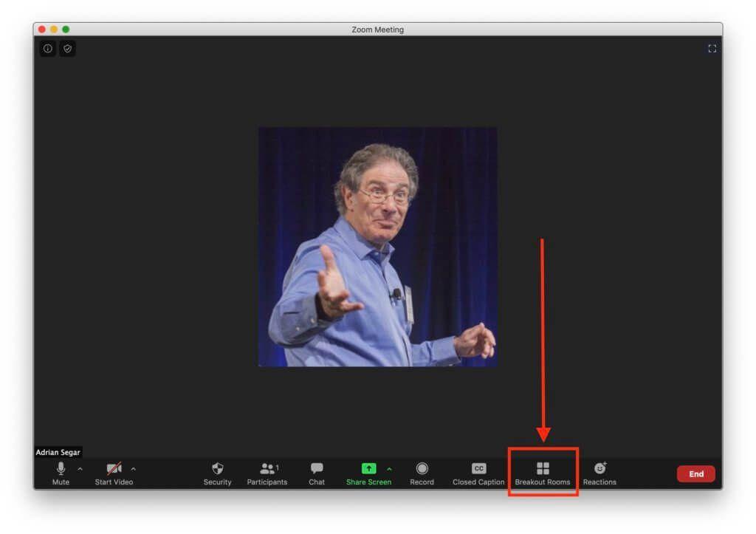Open the Participants panel
The width and height of the screenshot is (756, 534).
click(x=267, y=473)
